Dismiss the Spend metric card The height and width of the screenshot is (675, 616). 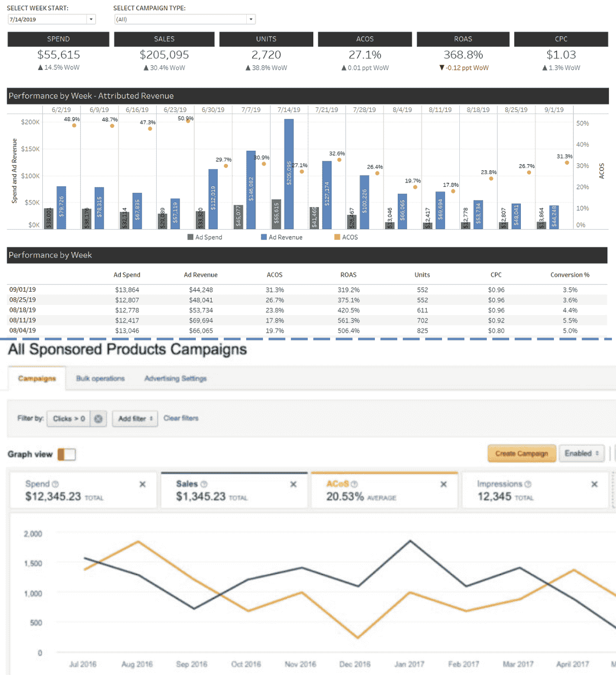[143, 484]
